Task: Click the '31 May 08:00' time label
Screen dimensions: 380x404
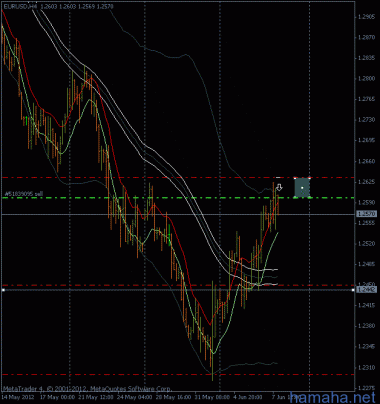Action: (212, 397)
